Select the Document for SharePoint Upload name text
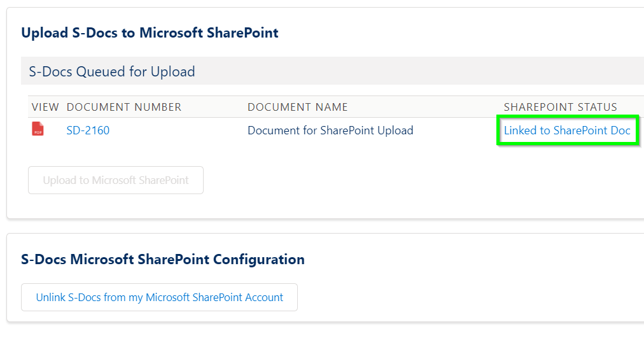The image size is (644, 338). 331,130
